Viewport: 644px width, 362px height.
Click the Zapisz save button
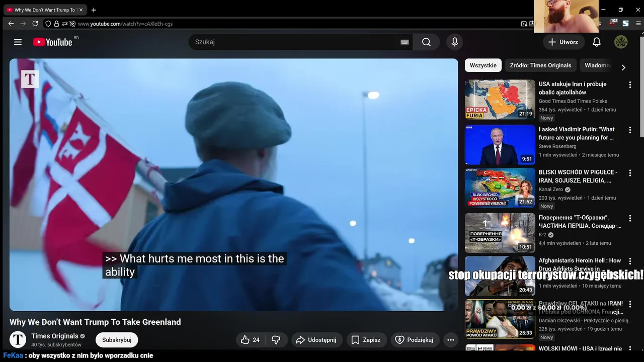(366, 340)
